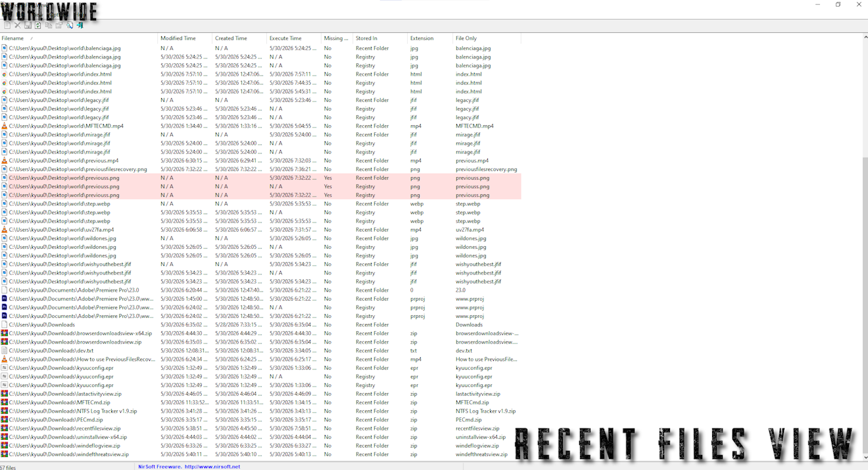The image size is (868, 470).
Task: Click the archive icon of NTFS Log Tracker v1.9.zip
Action: [x=5, y=411]
